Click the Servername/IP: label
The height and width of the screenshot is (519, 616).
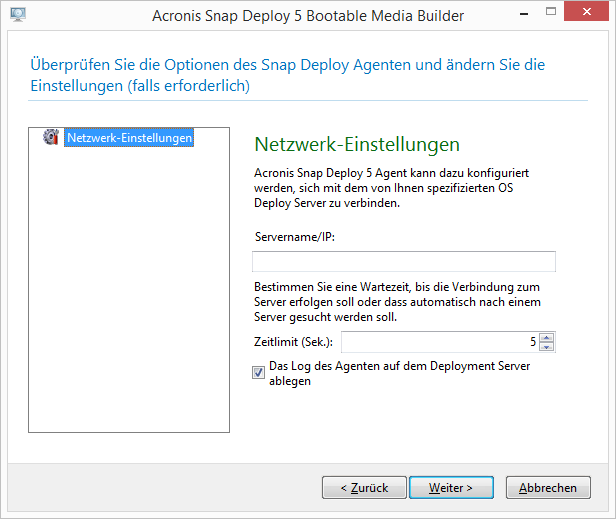coord(295,237)
